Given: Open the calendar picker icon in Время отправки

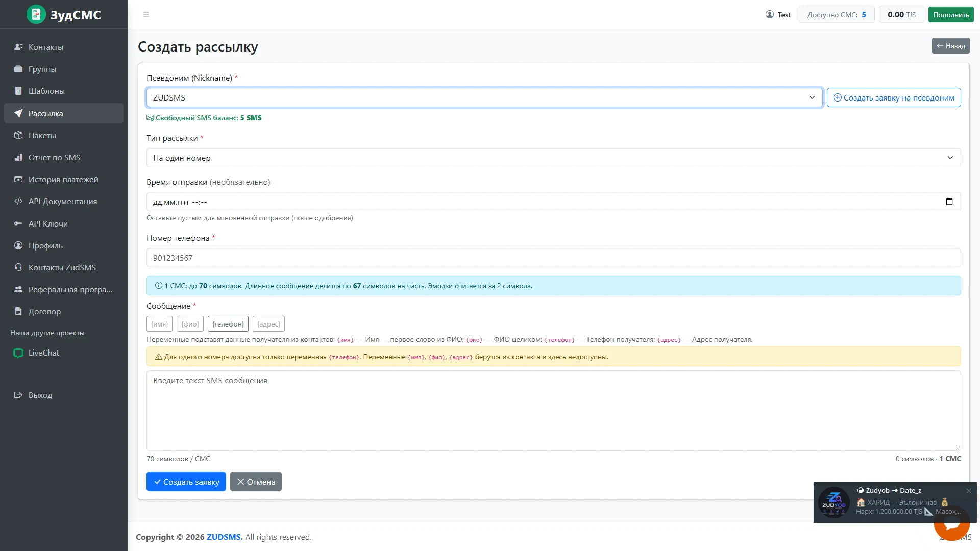Looking at the screenshot, I should point(949,202).
